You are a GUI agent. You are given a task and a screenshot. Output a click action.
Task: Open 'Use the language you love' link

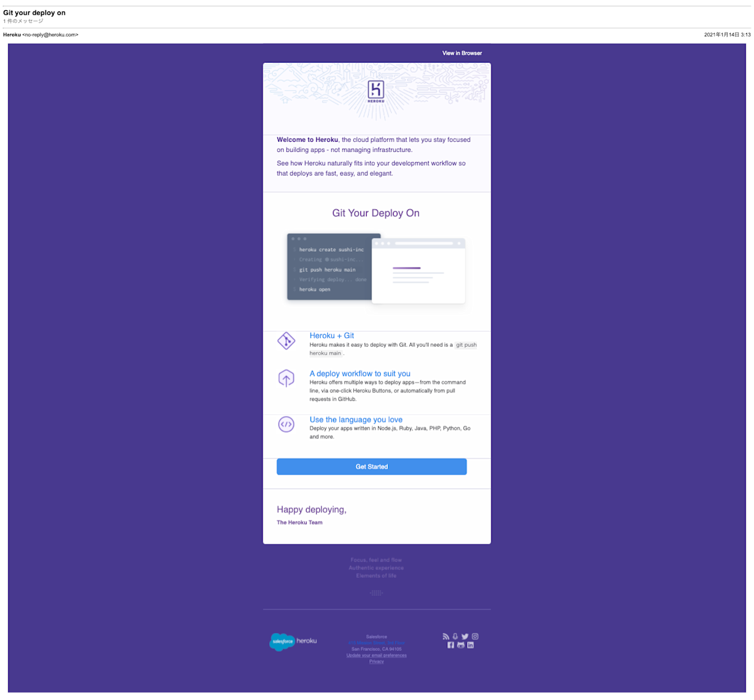(x=356, y=420)
